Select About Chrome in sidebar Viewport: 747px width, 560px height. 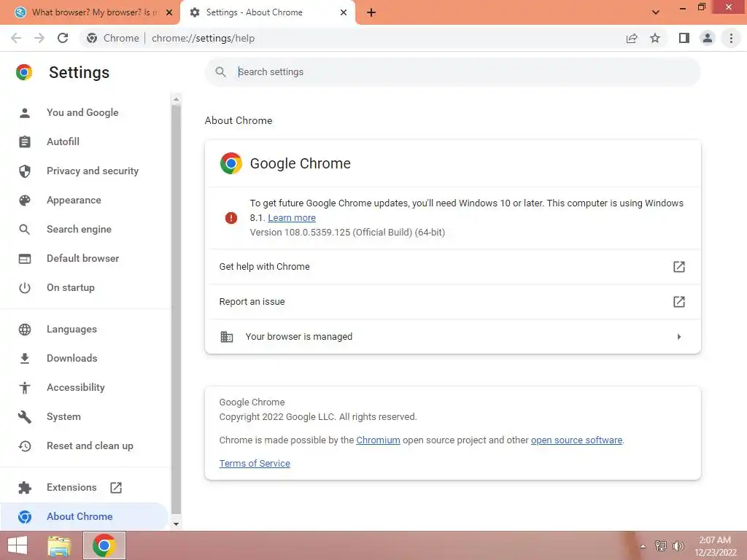(x=84, y=517)
